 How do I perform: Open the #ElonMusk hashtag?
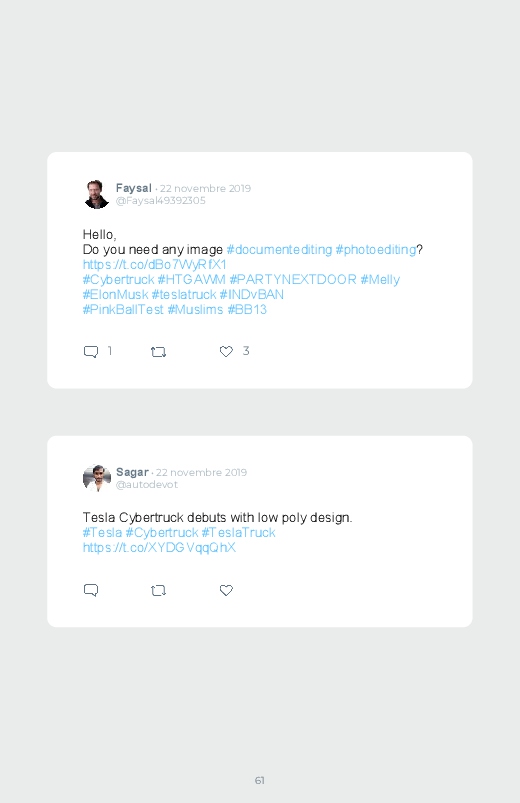pos(115,294)
